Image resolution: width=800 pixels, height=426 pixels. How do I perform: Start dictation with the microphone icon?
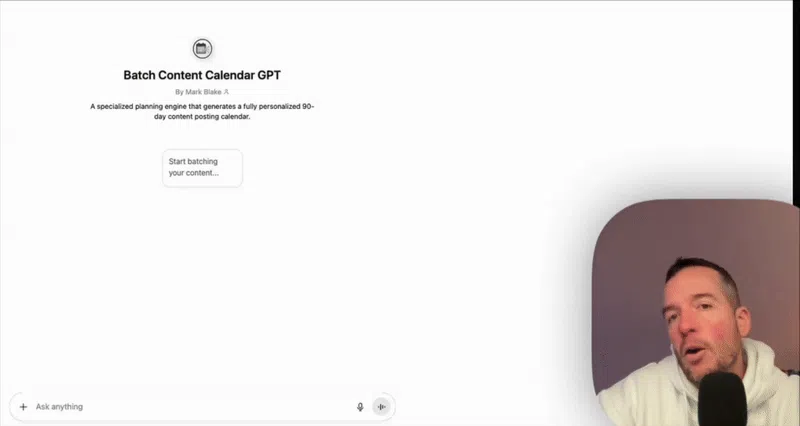pos(360,407)
